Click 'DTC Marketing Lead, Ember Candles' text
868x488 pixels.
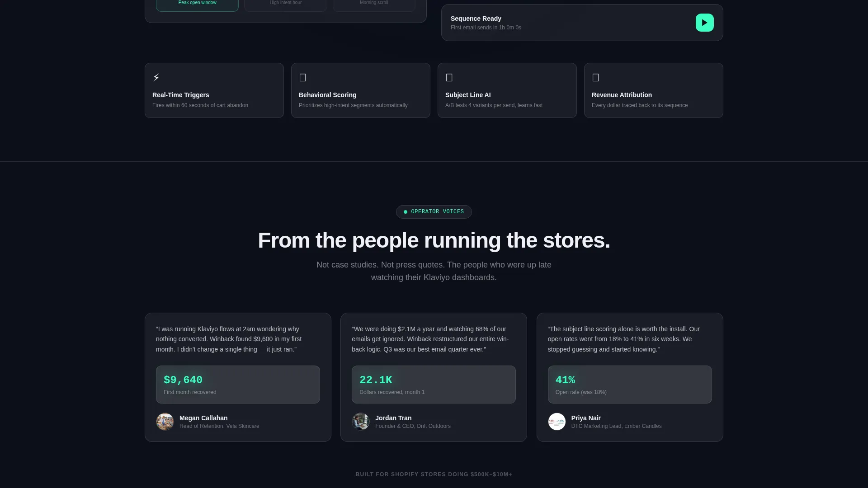(616, 426)
